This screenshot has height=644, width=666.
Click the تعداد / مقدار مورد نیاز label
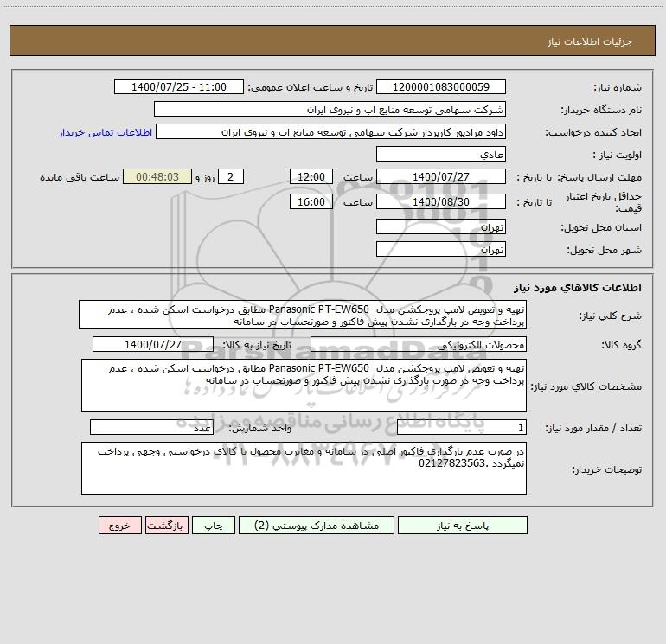[593, 428]
